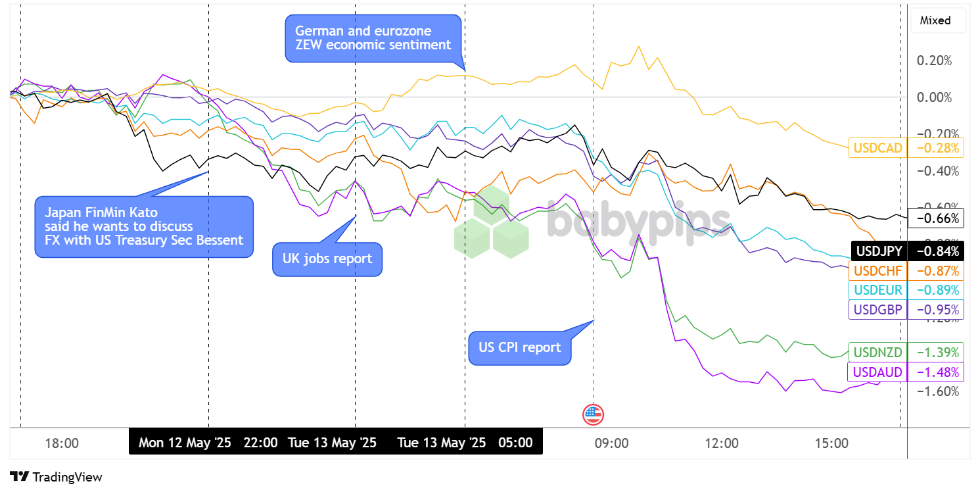Click the USDAUD -1.48% value tag

point(935,372)
